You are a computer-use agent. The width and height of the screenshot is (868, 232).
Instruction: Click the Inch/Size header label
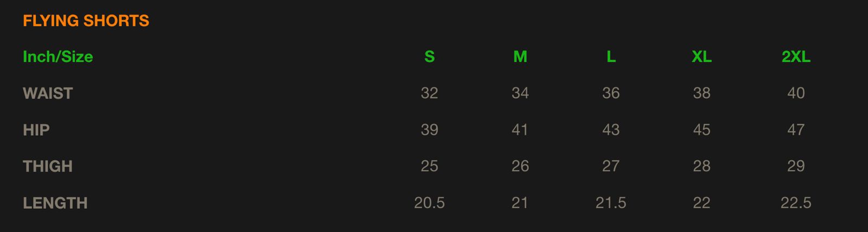coord(58,57)
